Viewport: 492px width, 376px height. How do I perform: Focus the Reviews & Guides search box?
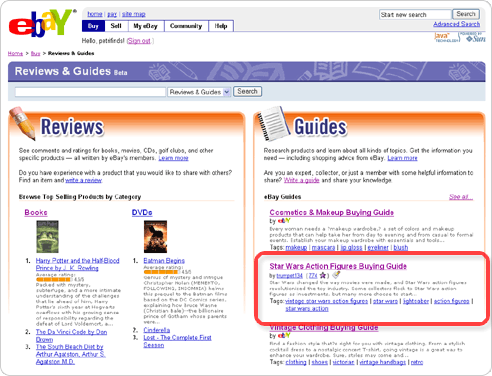tap(90, 92)
